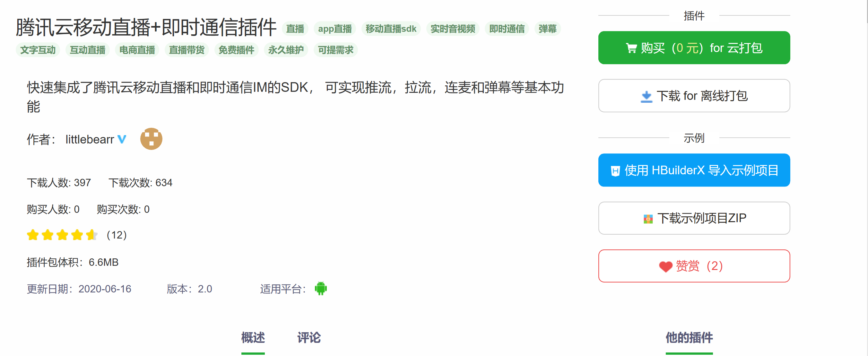Click the author avatar image

point(151,139)
